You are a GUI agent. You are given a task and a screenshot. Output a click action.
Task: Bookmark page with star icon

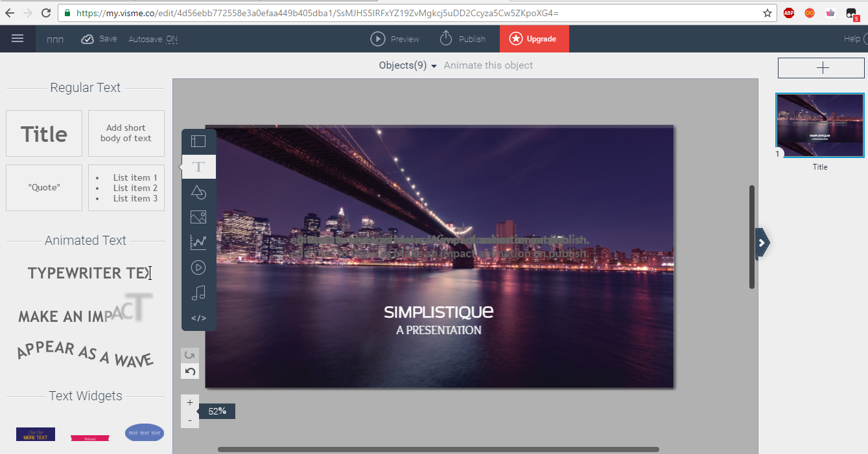pyautogui.click(x=768, y=13)
